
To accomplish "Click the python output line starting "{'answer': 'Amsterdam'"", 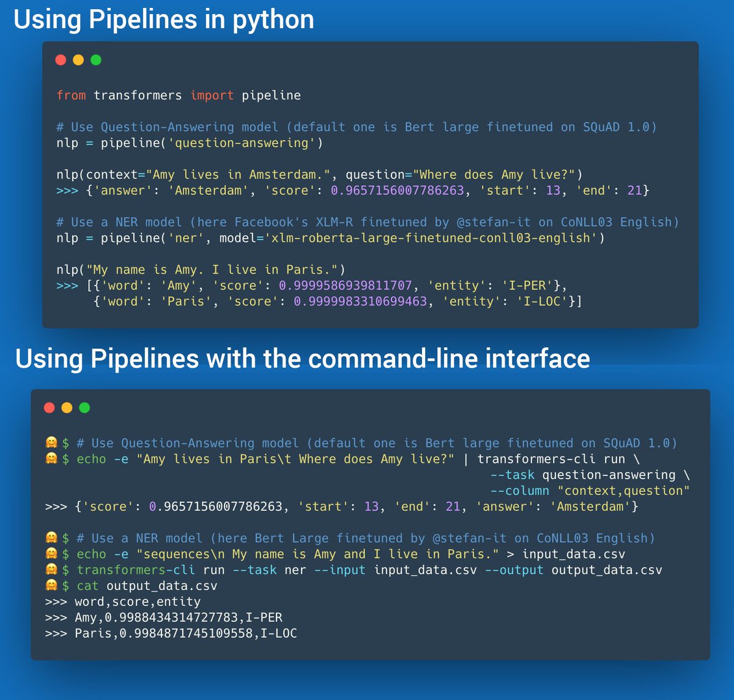I will pos(368,191).
